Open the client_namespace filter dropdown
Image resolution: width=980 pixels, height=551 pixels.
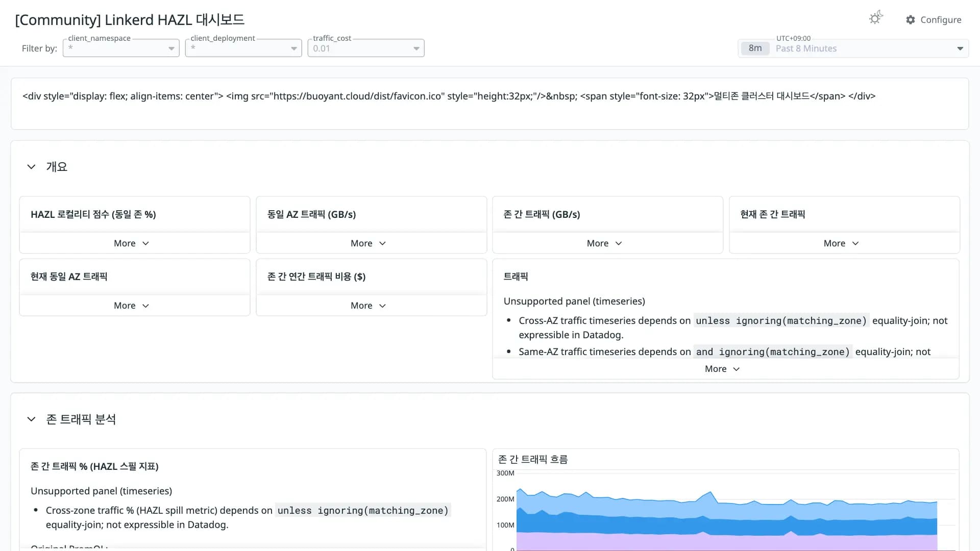click(x=121, y=48)
